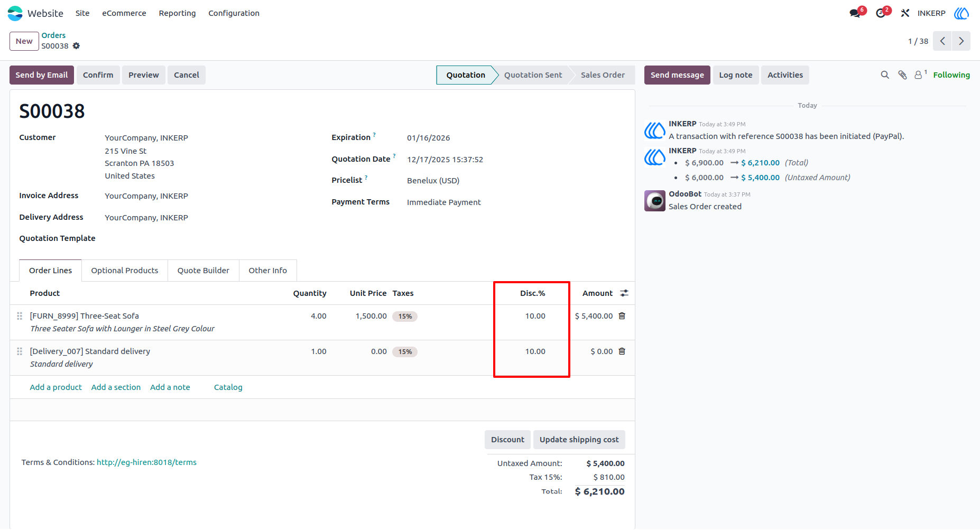Go to next record arrow

click(x=961, y=41)
